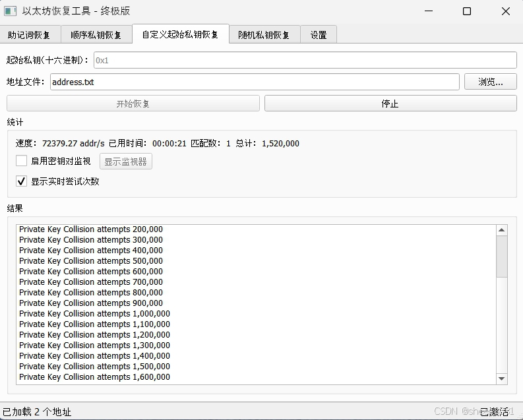Go to the 设置 tab
Image resolution: width=523 pixels, height=420 pixels.
[319, 35]
